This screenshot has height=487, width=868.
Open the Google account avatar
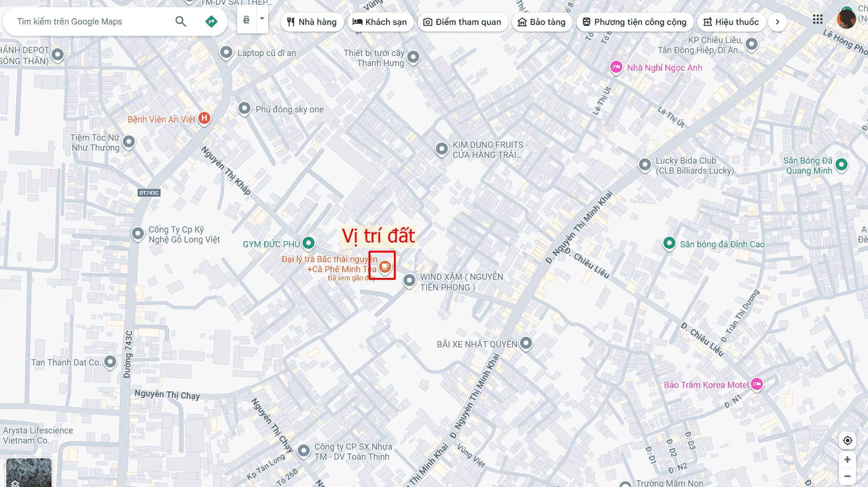(846, 19)
